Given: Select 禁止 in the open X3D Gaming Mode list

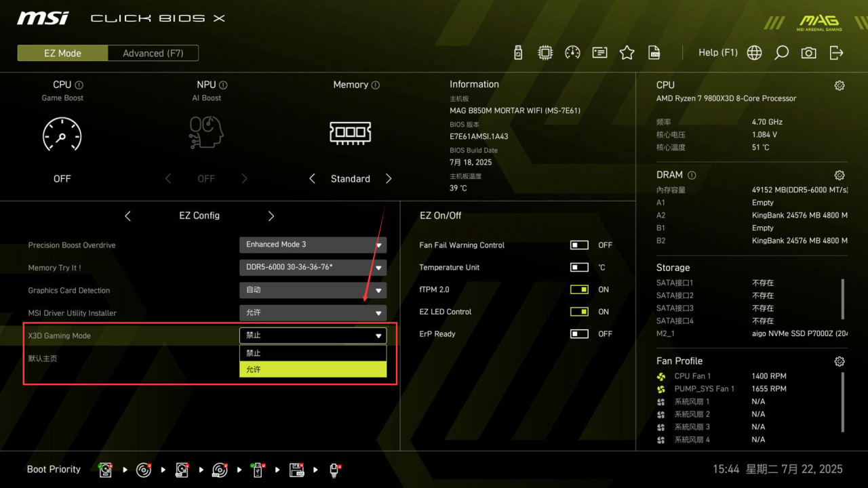Looking at the screenshot, I should tap(313, 353).
